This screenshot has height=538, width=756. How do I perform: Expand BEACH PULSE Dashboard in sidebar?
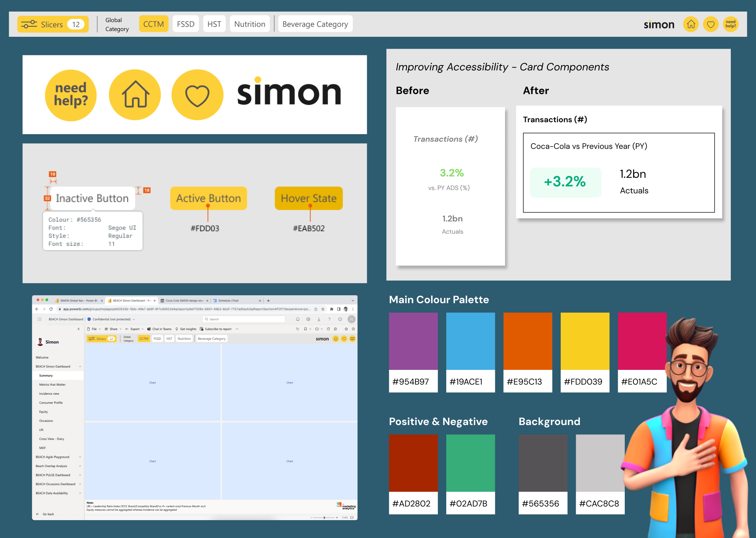pos(53,475)
